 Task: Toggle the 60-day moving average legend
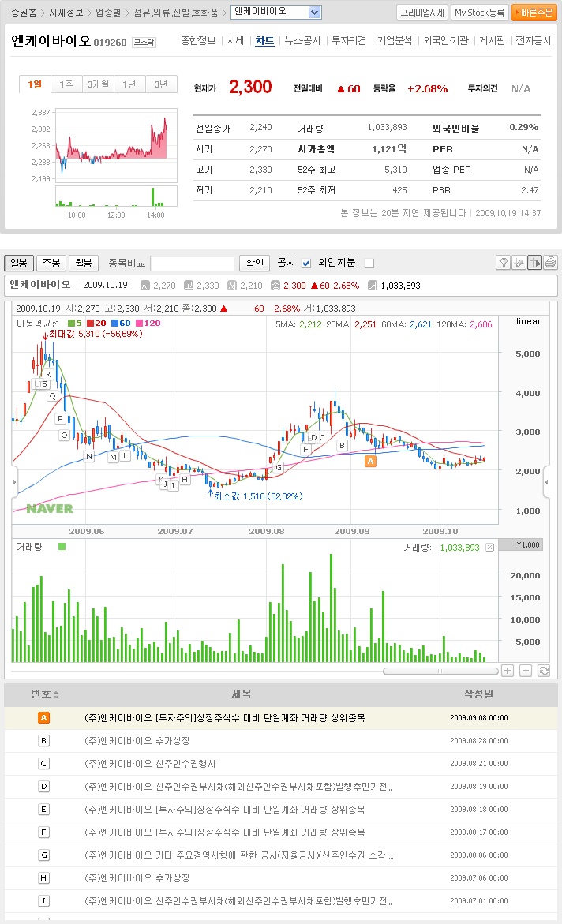coord(121,323)
